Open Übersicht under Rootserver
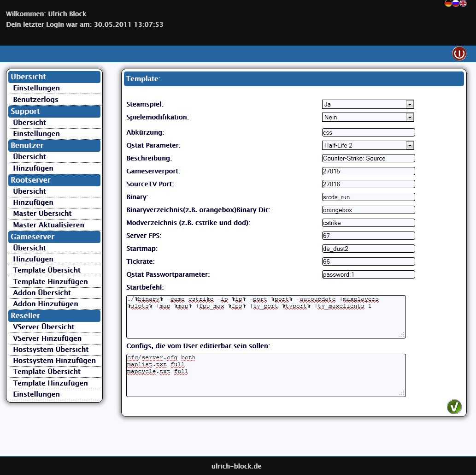Screen dimensions: 476x475 point(29,191)
